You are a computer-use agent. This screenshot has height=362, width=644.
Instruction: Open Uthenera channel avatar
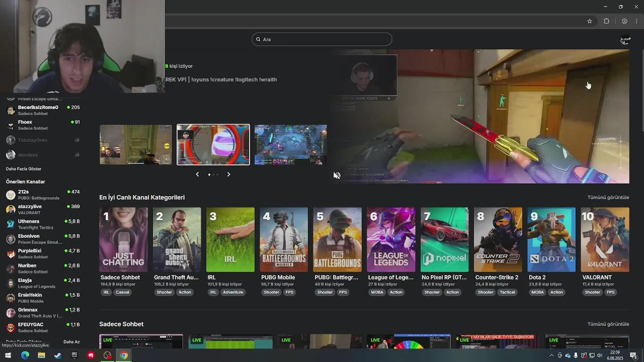pyautogui.click(x=11, y=224)
